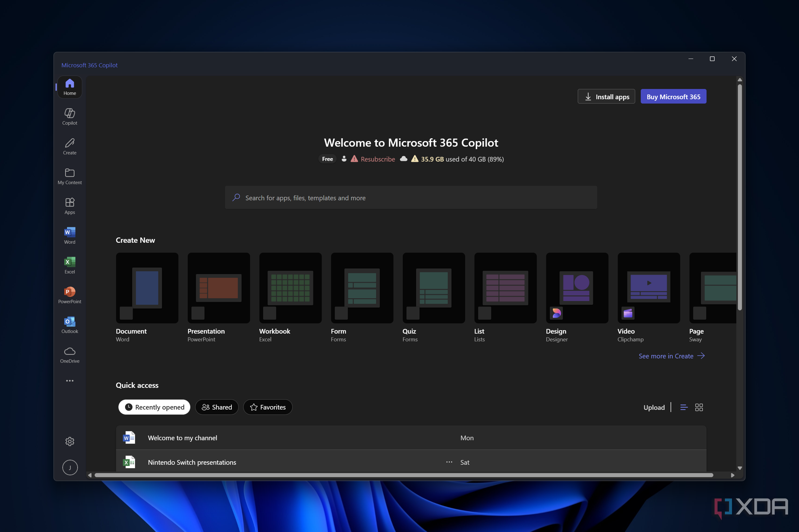Open See more in Create link
This screenshot has height=532, width=799.
coord(671,356)
